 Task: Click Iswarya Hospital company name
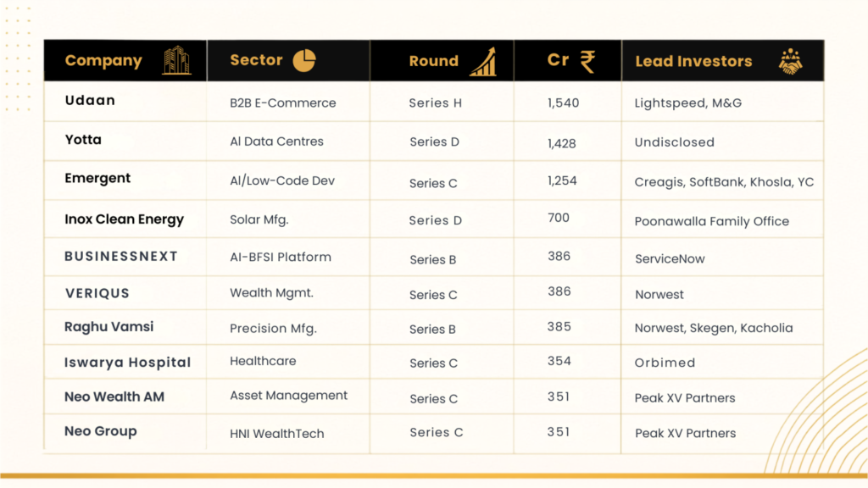[x=128, y=363]
